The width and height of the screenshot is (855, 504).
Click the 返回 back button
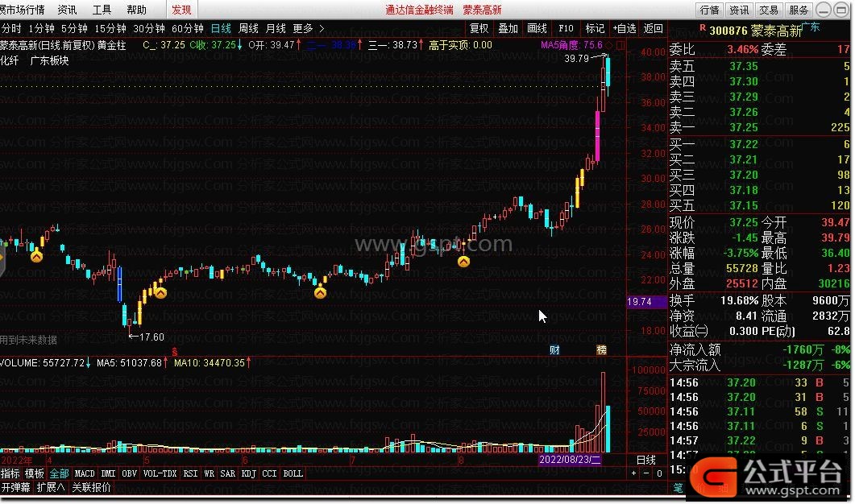pyautogui.click(x=654, y=28)
